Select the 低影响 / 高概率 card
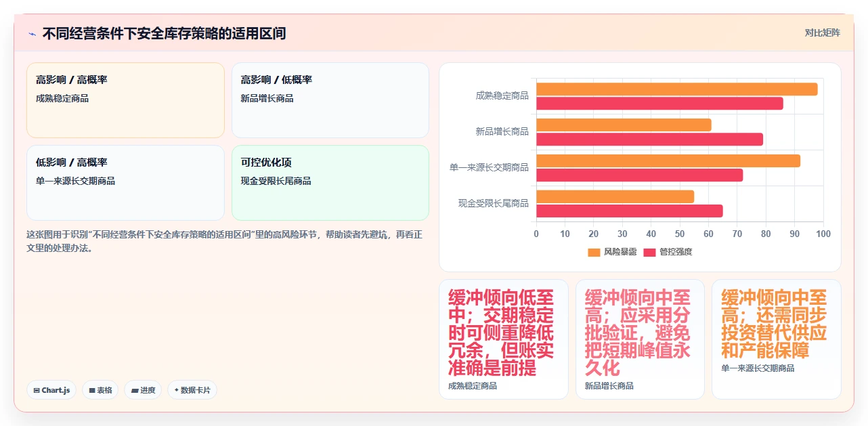The height and width of the screenshot is (426, 868). 125,183
